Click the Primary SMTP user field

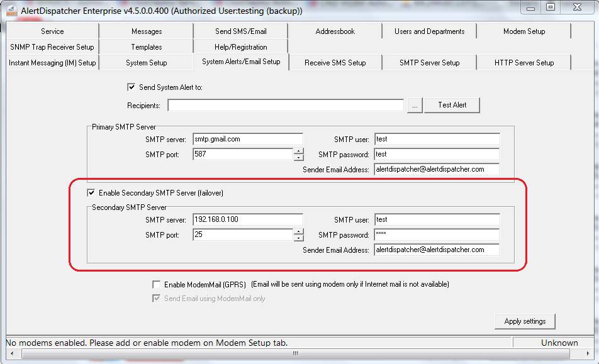pos(437,140)
